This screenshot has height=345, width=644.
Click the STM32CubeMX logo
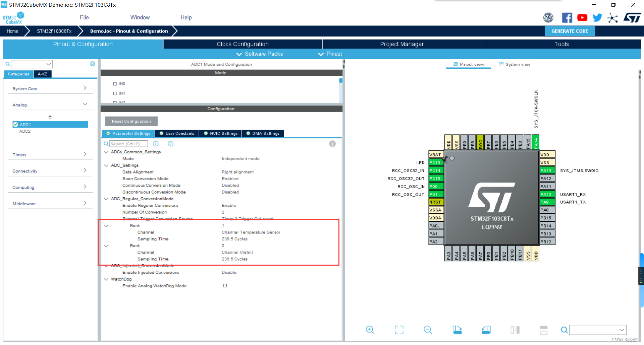point(13,18)
